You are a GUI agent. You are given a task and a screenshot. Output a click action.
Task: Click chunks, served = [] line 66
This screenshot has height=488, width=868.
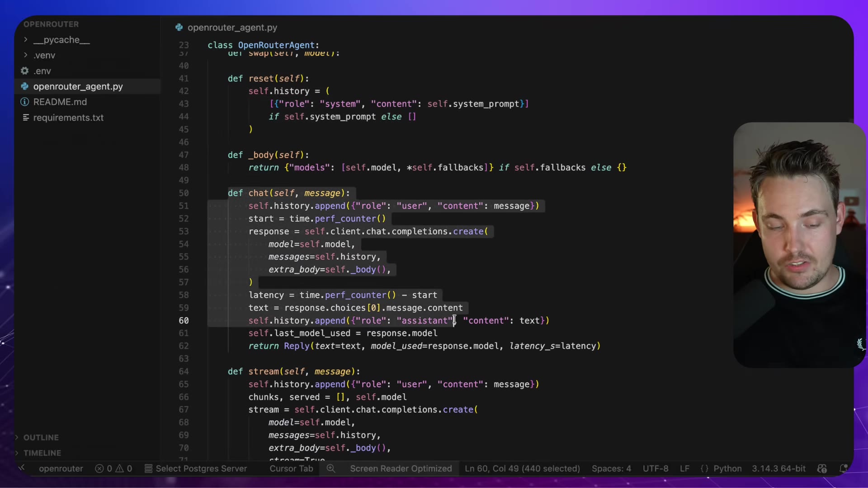click(x=327, y=397)
